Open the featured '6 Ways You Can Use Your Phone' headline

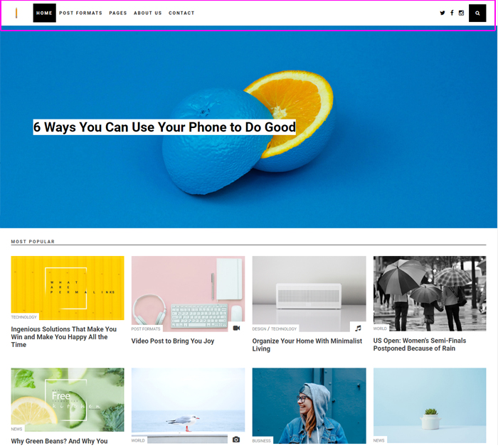pyautogui.click(x=164, y=127)
